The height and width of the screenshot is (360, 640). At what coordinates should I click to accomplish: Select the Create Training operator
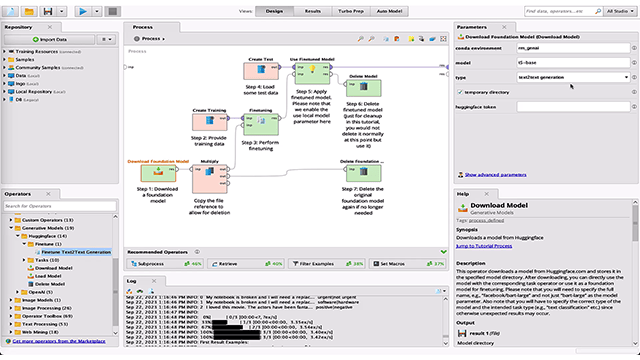(210, 122)
